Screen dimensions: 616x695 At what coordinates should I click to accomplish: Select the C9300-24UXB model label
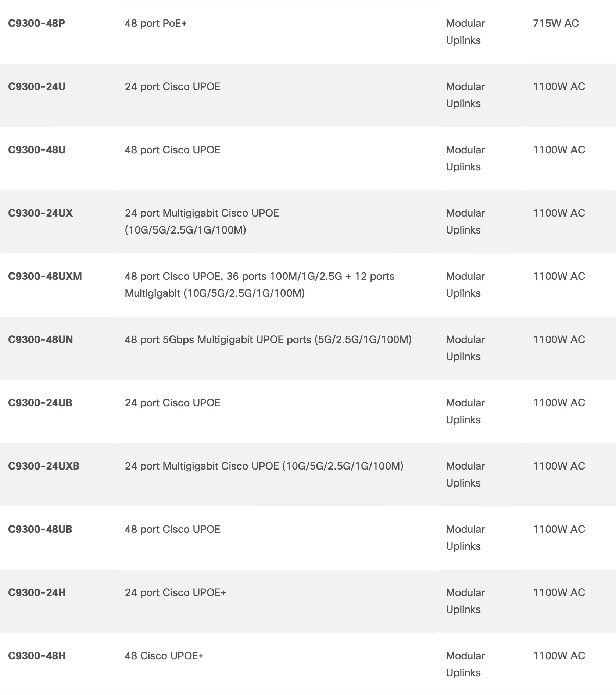[x=44, y=466]
